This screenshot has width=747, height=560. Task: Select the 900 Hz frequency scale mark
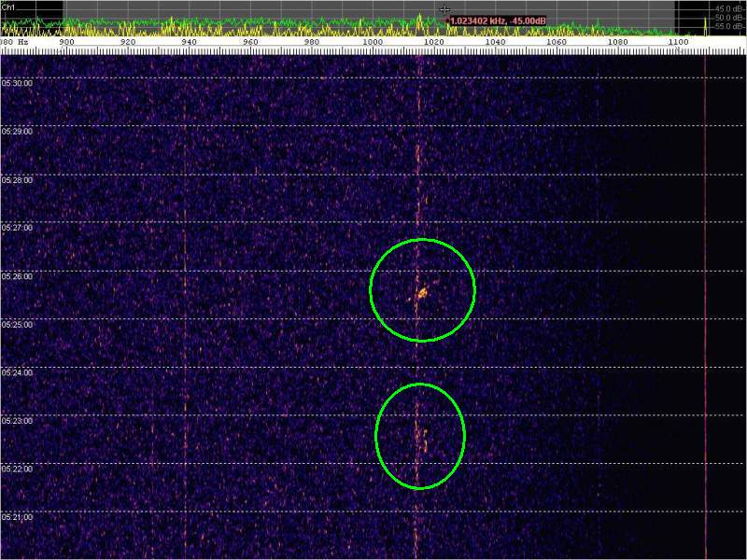66,43
